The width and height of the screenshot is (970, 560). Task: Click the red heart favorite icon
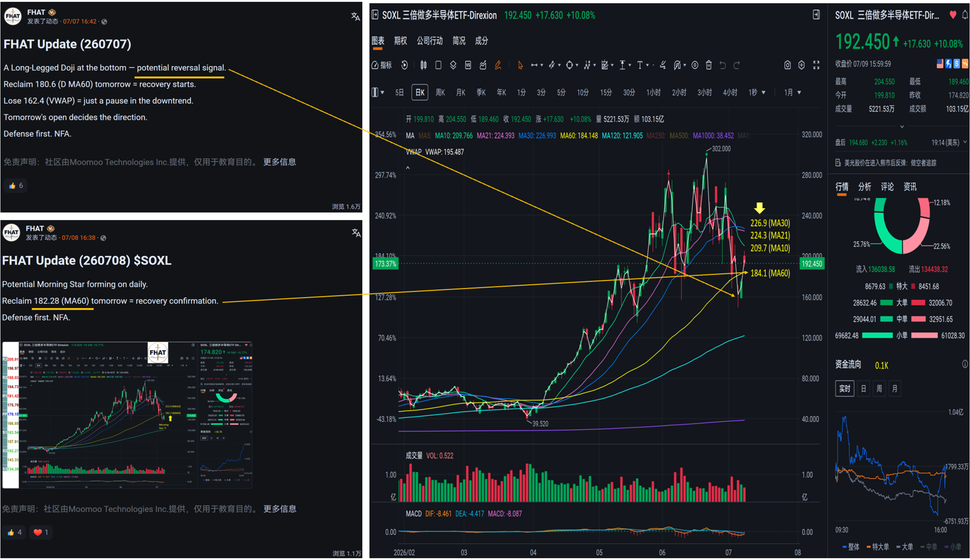pyautogui.click(x=953, y=15)
